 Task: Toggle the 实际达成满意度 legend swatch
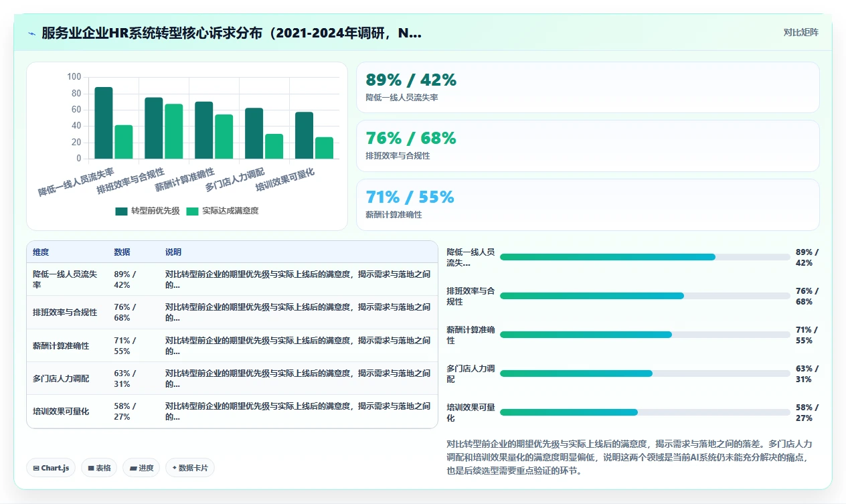192,211
